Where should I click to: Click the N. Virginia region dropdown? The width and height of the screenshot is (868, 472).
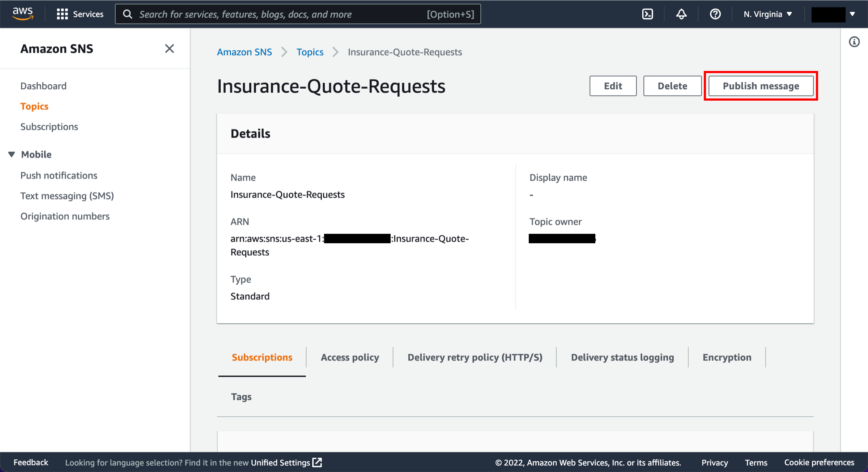pos(767,14)
